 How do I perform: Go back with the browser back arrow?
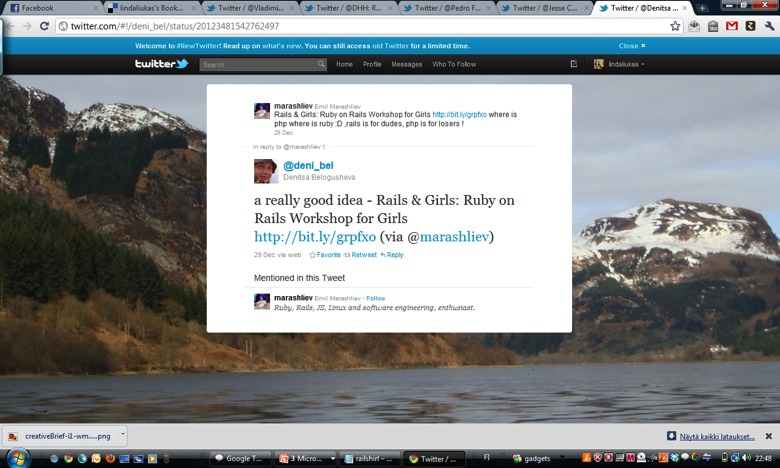[9, 26]
